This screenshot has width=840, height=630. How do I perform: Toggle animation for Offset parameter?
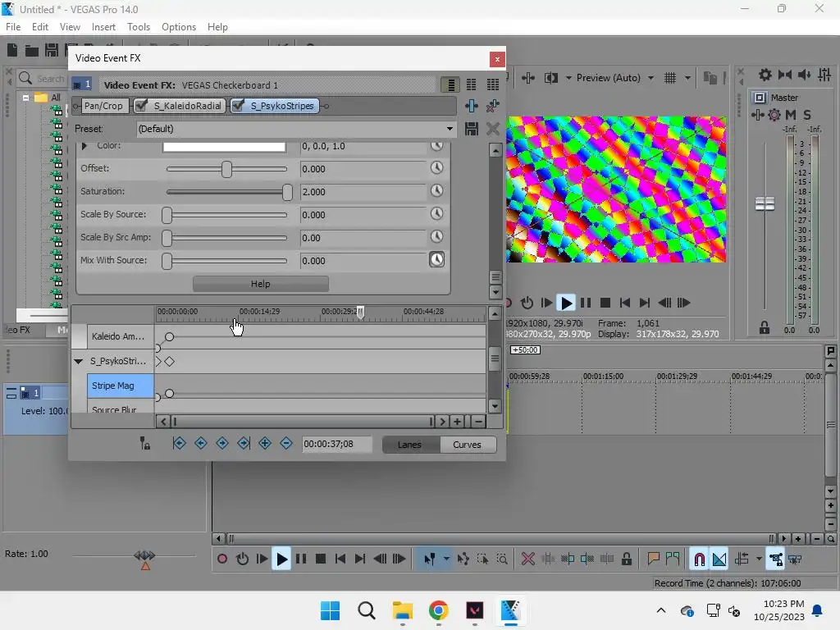437,167
